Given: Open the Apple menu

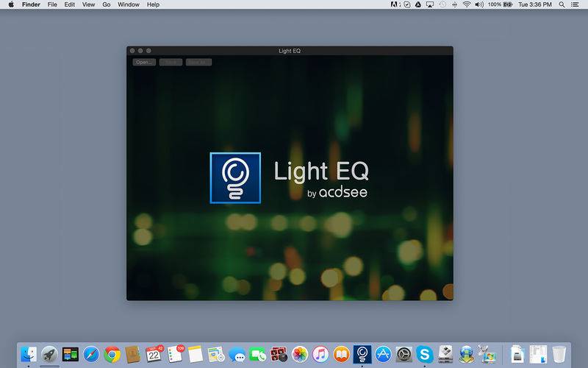Looking at the screenshot, I should [11, 4].
